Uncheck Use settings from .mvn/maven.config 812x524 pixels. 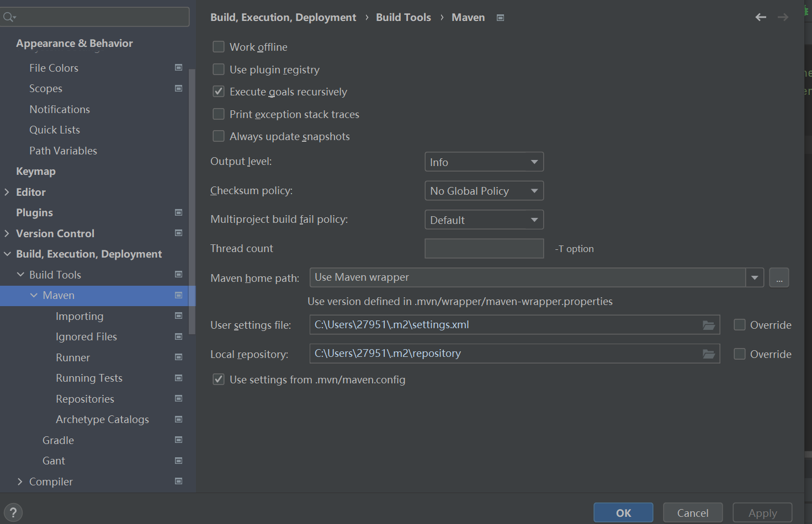point(219,379)
